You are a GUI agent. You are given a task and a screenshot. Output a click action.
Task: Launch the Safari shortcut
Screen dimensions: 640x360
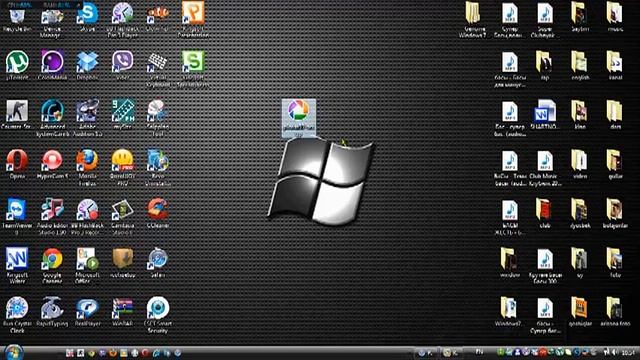pos(158,263)
